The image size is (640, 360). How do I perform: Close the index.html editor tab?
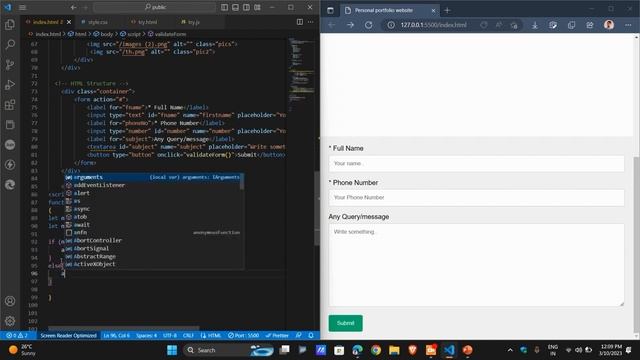(x=69, y=22)
